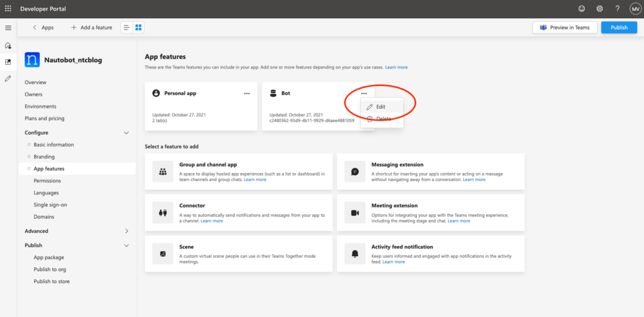Viewport: 644px width, 317px height.
Task: Expand the Advanced section
Action: click(x=126, y=231)
